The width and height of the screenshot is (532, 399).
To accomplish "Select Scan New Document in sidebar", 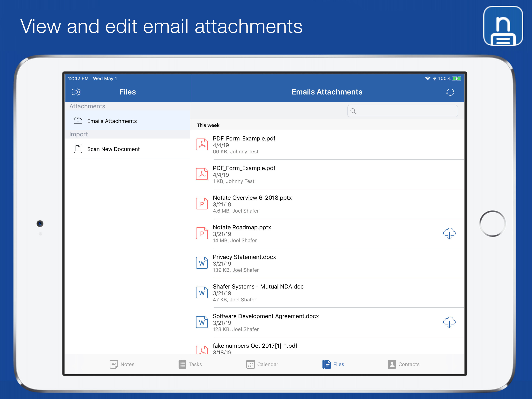I will coord(113,149).
